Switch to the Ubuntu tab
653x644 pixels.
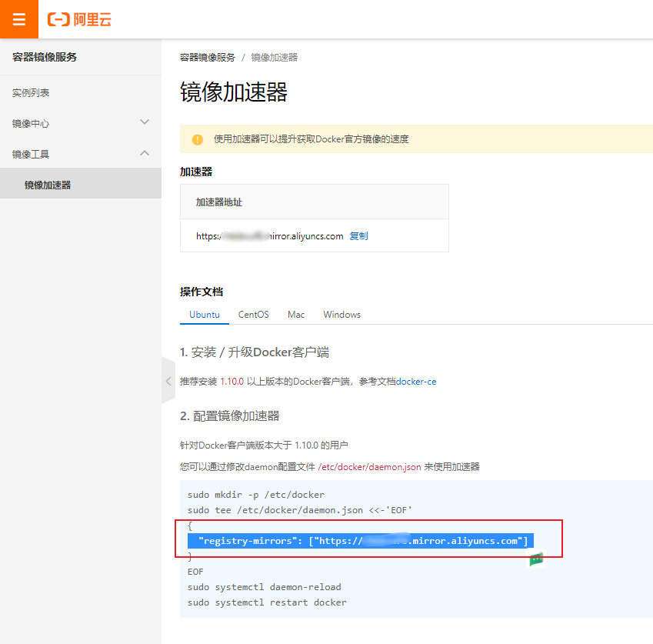(x=205, y=315)
